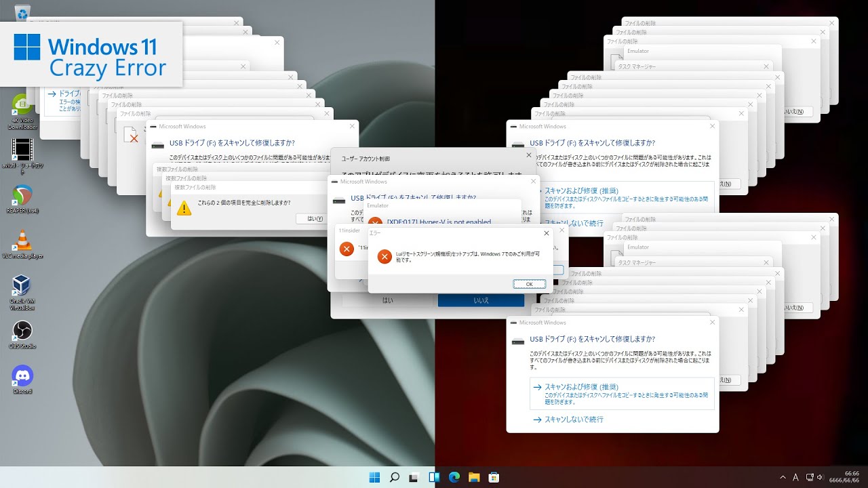Click the 11insider dialog title
This screenshot has width=868, height=488.
pyautogui.click(x=349, y=230)
